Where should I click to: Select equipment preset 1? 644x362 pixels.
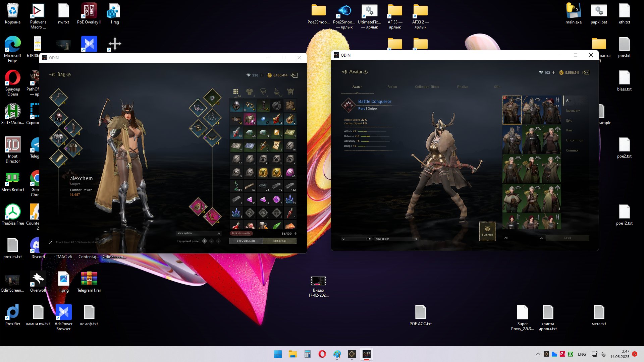coord(204,241)
